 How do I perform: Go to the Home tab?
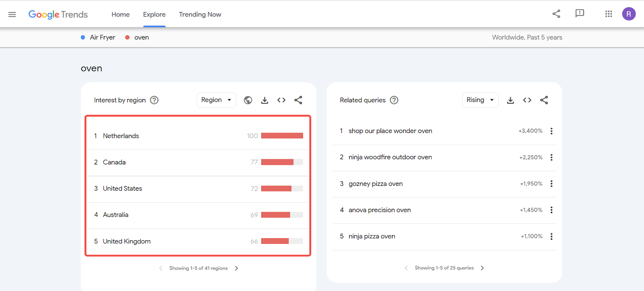120,15
